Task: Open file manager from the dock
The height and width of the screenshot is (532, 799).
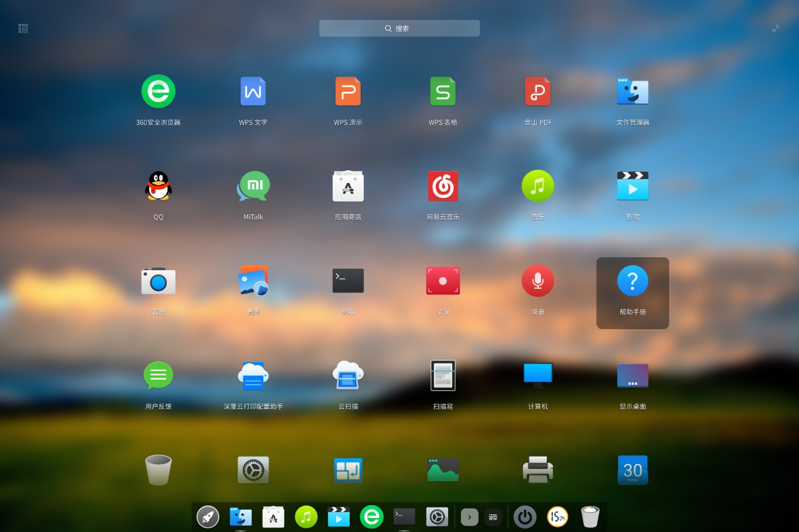Action: [240, 517]
